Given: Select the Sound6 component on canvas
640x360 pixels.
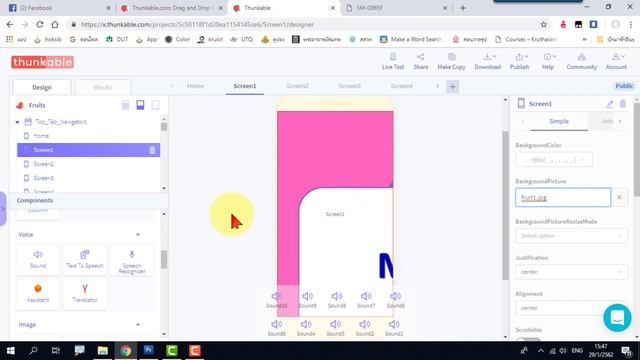Looking at the screenshot, I should tap(396, 300).
